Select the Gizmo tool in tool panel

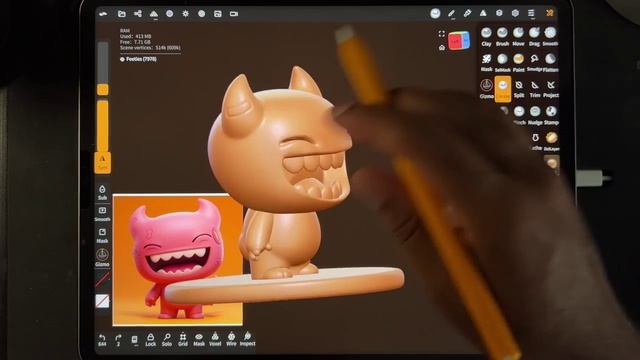[486, 89]
